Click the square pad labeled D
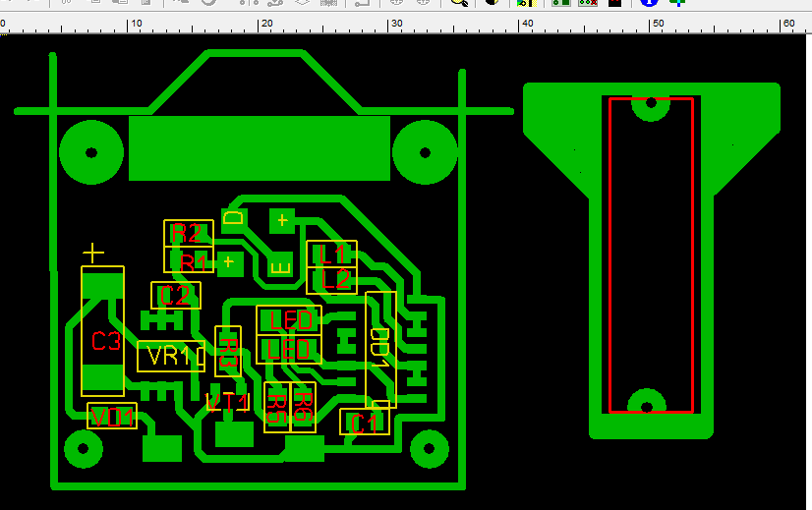 point(234,218)
